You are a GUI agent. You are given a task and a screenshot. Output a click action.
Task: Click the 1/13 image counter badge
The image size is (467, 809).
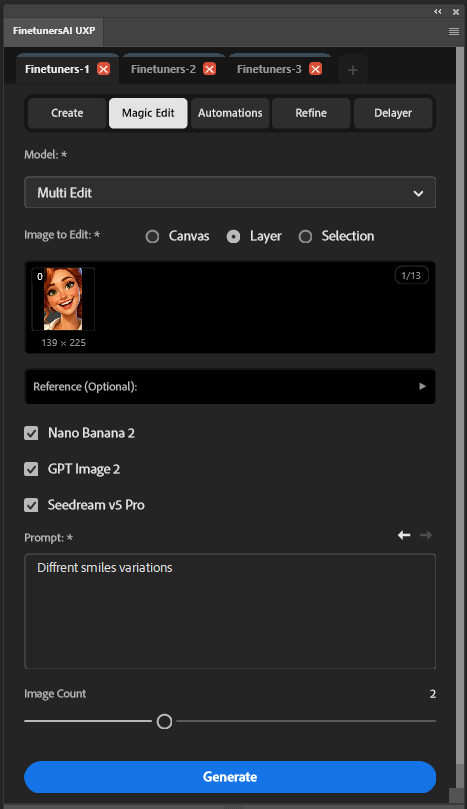(411, 276)
